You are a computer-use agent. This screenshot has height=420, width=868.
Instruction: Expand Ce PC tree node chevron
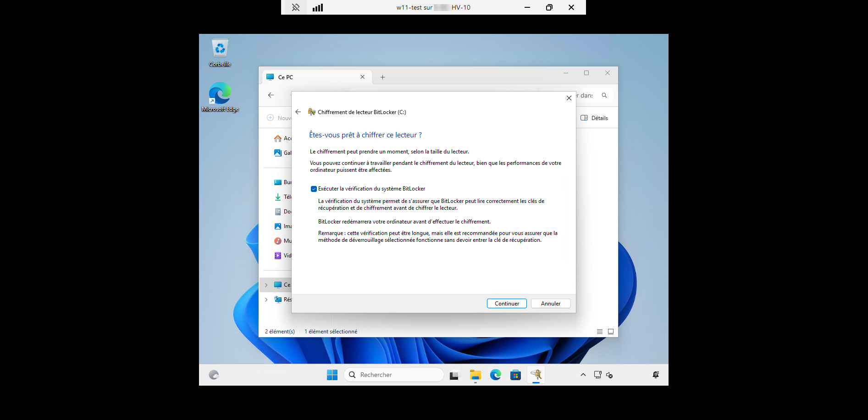point(266,285)
